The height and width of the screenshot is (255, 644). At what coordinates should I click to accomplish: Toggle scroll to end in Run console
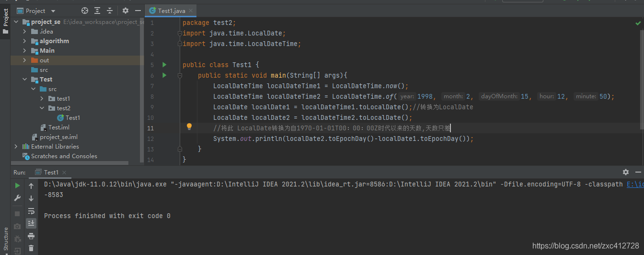point(31,223)
